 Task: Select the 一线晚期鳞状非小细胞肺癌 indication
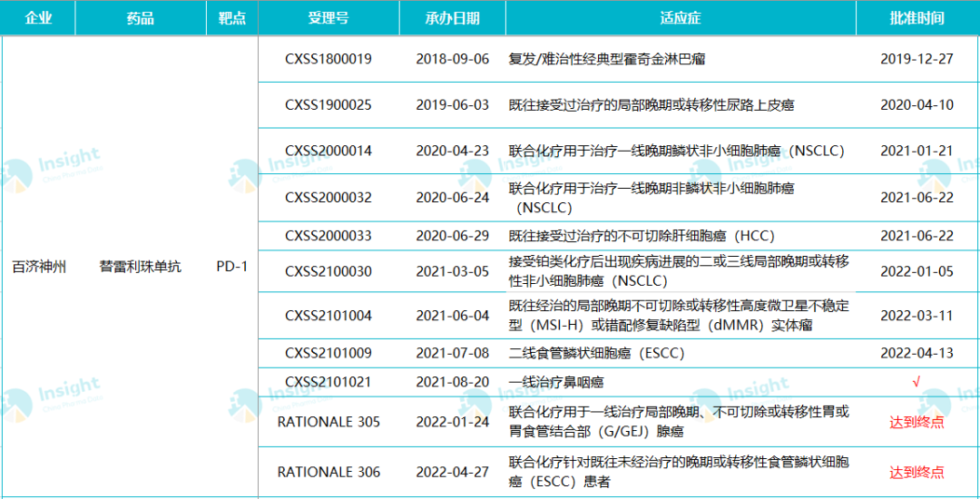coord(677,152)
